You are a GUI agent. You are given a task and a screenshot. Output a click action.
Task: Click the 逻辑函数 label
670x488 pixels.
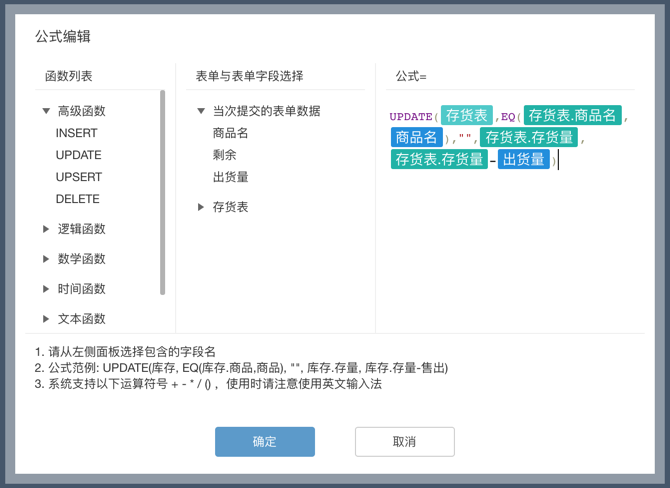[82, 229]
